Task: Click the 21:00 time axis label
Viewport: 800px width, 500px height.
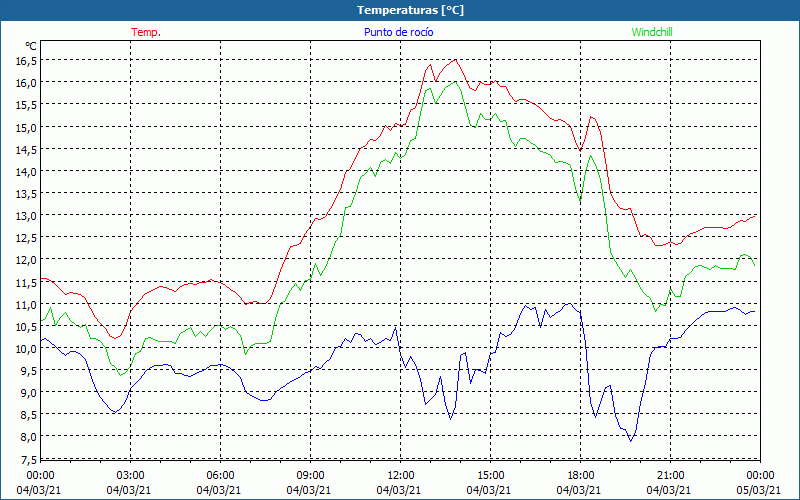Action: click(x=670, y=475)
